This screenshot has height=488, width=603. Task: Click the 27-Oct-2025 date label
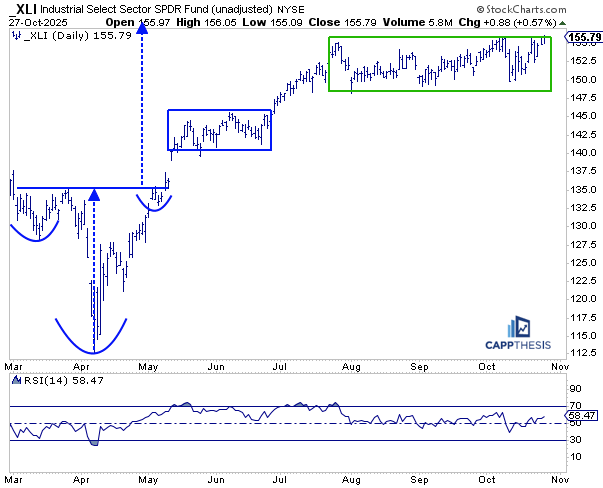pyautogui.click(x=38, y=22)
